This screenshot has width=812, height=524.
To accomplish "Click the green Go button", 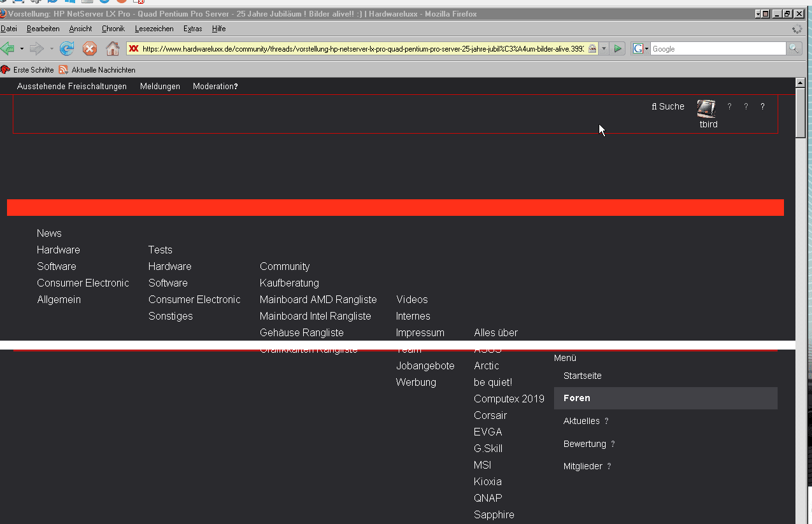I will (617, 48).
